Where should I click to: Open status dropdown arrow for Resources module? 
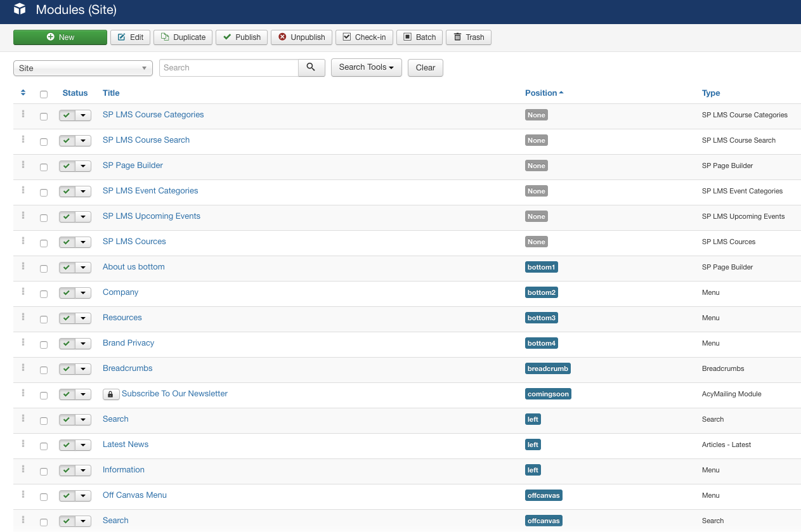[x=83, y=318]
